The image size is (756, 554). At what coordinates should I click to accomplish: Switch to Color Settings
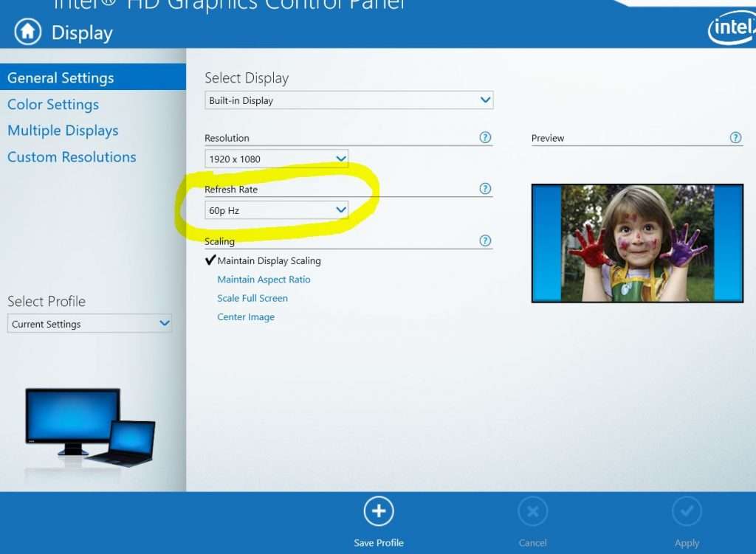click(x=53, y=105)
